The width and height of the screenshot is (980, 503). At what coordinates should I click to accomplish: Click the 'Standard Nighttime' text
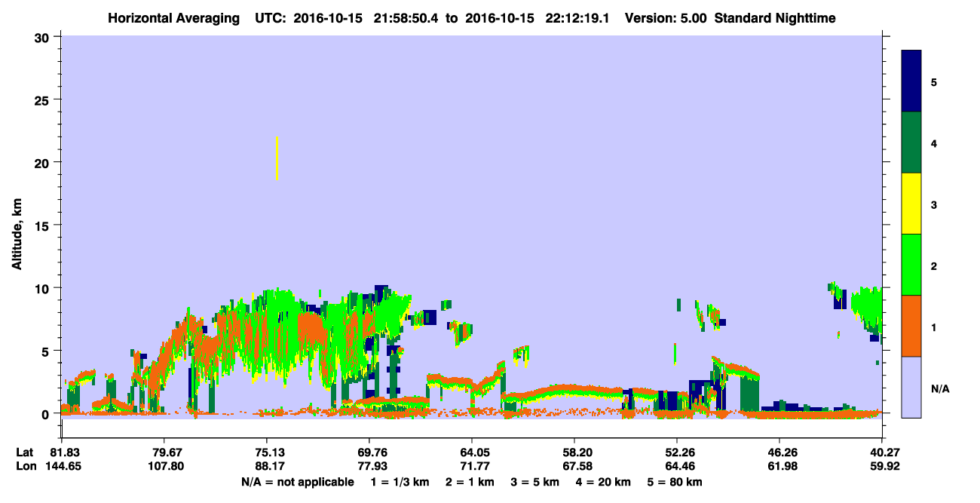click(776, 18)
